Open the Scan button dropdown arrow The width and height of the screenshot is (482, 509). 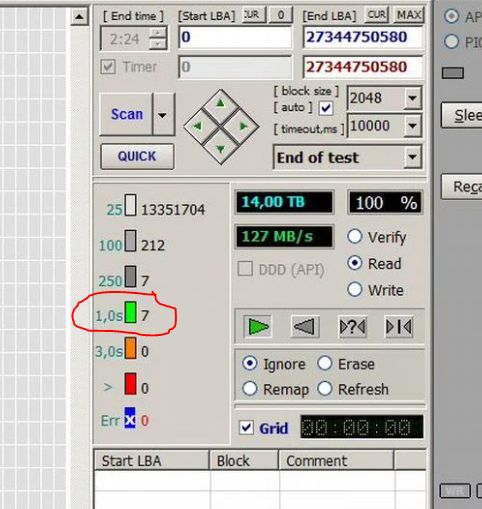(x=163, y=115)
